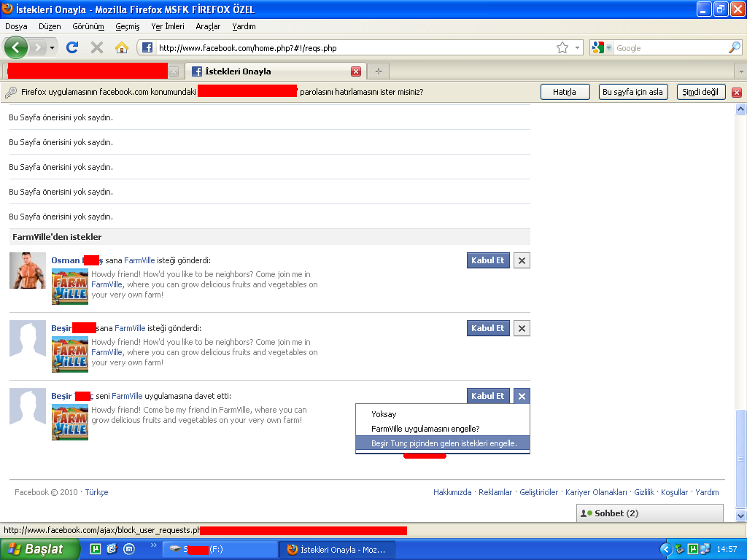Expand hidden system tray icons arrow
The width and height of the screenshot is (747, 560).
666,550
